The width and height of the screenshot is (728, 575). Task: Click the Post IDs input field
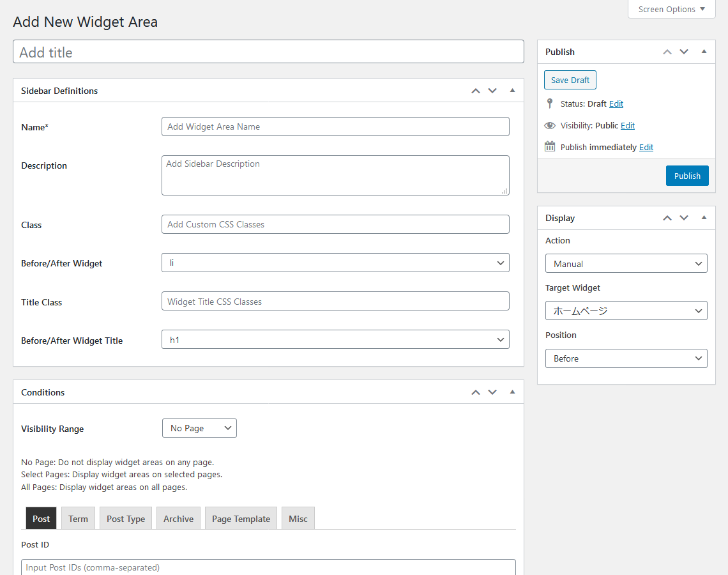268,567
